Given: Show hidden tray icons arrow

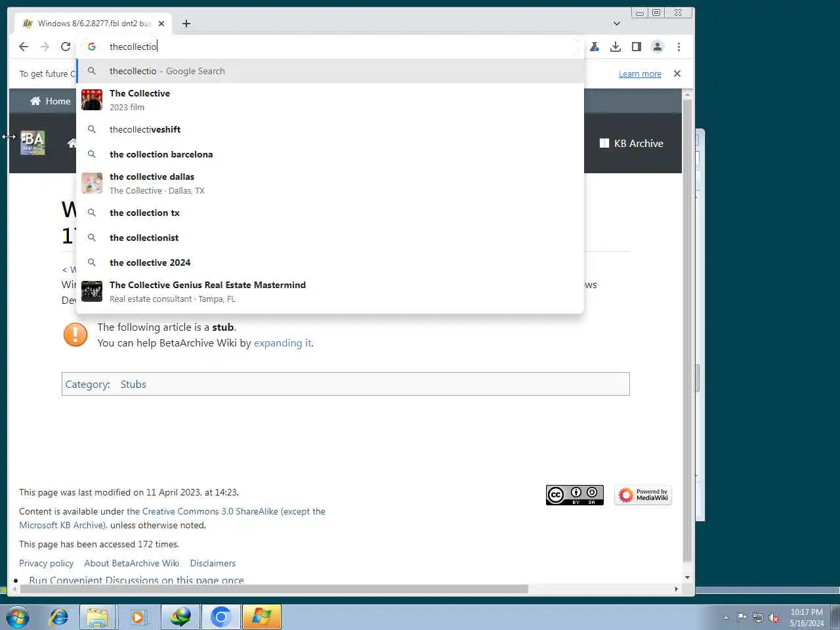Looking at the screenshot, I should pyautogui.click(x=726, y=618).
